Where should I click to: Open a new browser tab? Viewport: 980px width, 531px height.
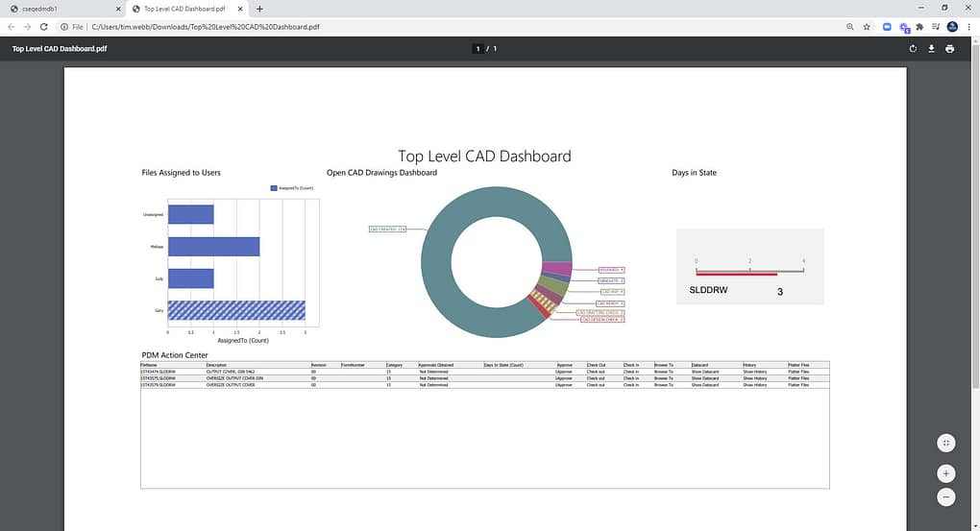(x=259, y=9)
